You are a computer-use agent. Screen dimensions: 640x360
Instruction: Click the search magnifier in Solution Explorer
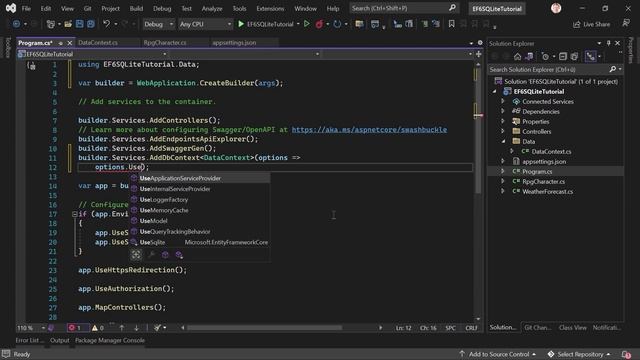point(613,69)
